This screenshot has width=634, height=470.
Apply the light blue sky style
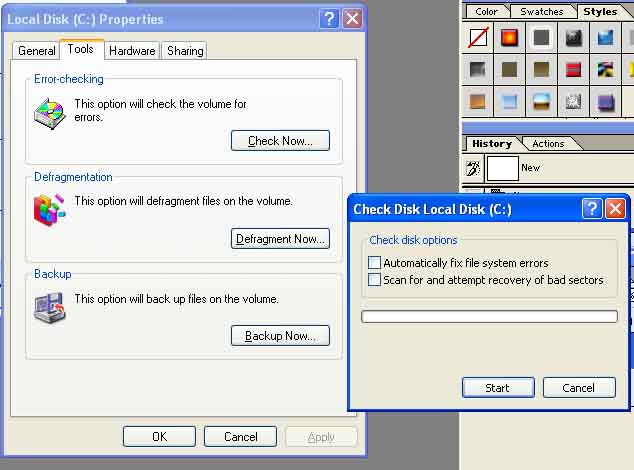click(x=509, y=101)
